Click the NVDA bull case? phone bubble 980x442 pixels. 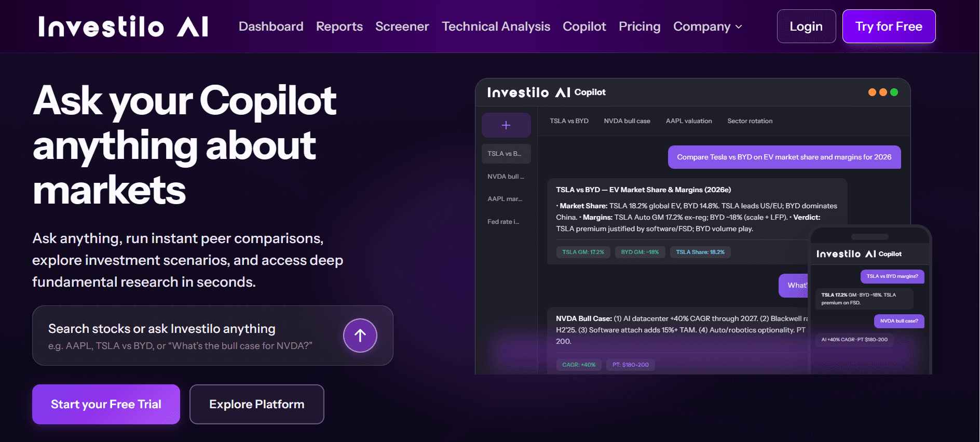899,321
